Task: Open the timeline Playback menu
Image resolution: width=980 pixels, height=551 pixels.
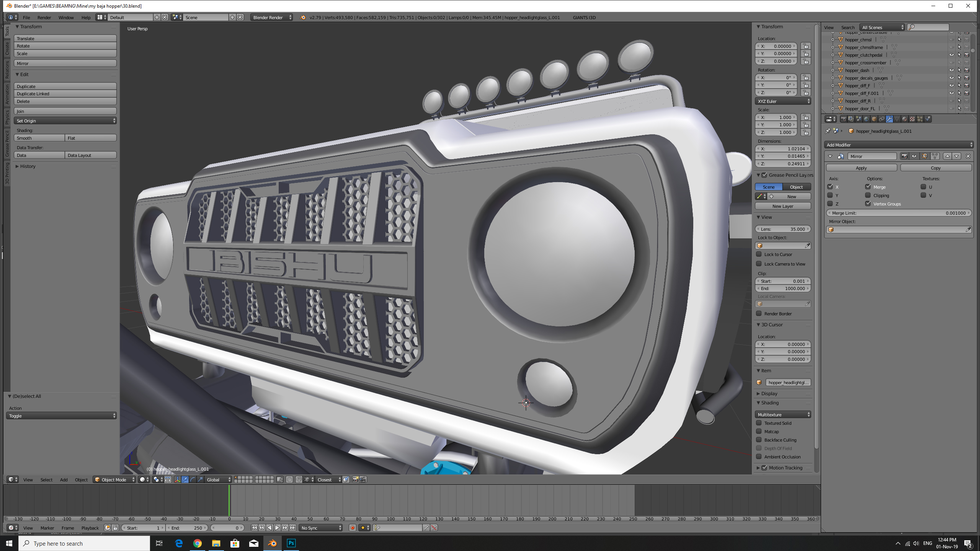Action: (90, 528)
